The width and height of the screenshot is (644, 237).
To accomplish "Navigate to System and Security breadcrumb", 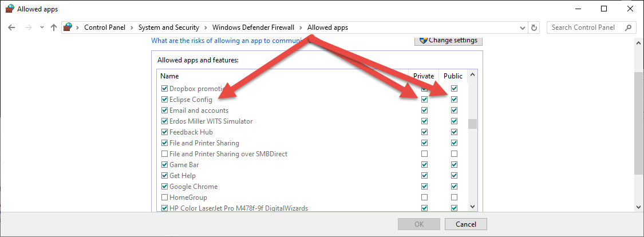I will coord(169,27).
